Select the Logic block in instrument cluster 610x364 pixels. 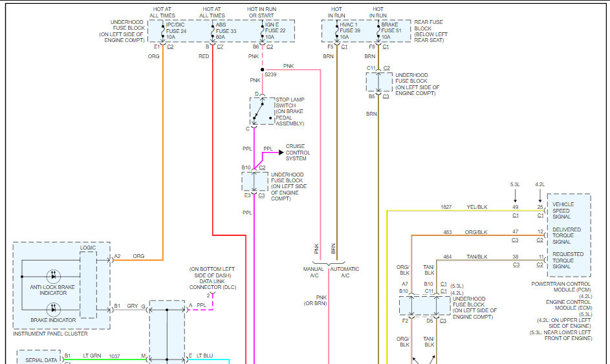coord(88,283)
